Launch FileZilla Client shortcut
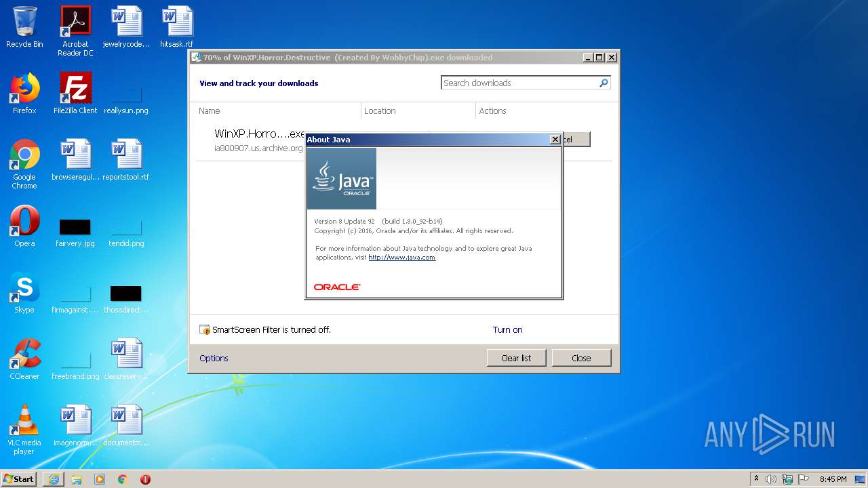868x488 pixels. [x=75, y=94]
